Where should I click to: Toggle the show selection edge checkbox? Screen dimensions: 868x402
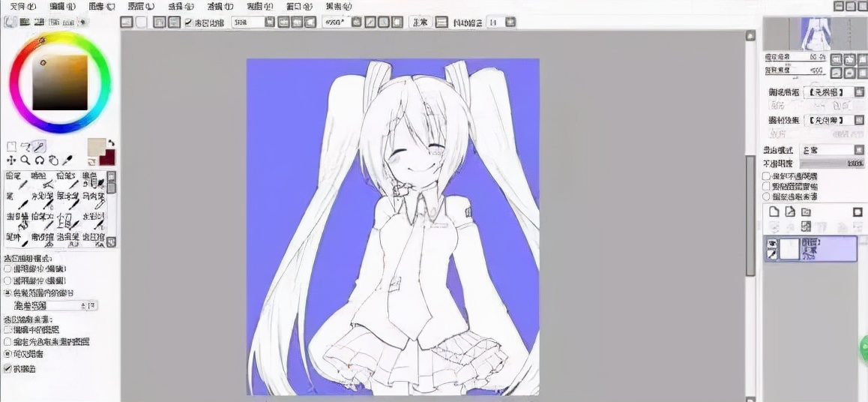(x=189, y=22)
